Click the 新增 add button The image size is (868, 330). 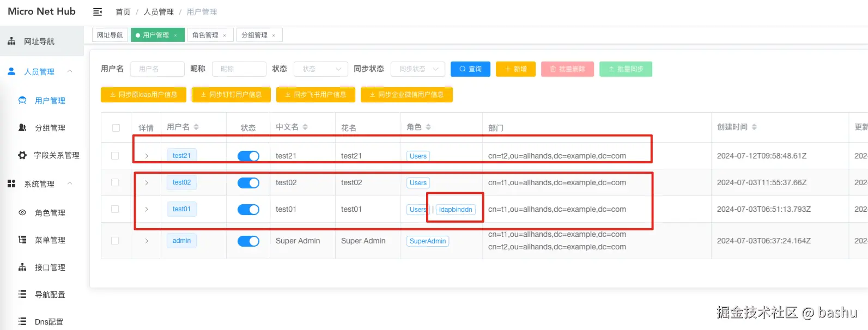point(515,69)
